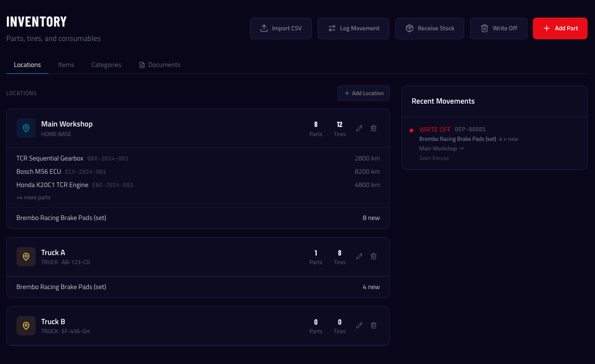Delete Truck A with the trash icon
Viewport: 595px width, 364px height.
point(373,256)
